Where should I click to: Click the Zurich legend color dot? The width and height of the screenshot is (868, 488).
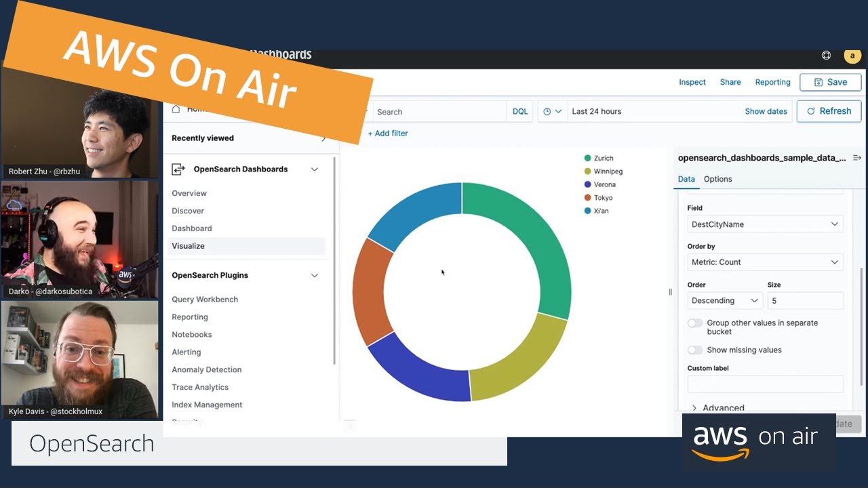(587, 158)
